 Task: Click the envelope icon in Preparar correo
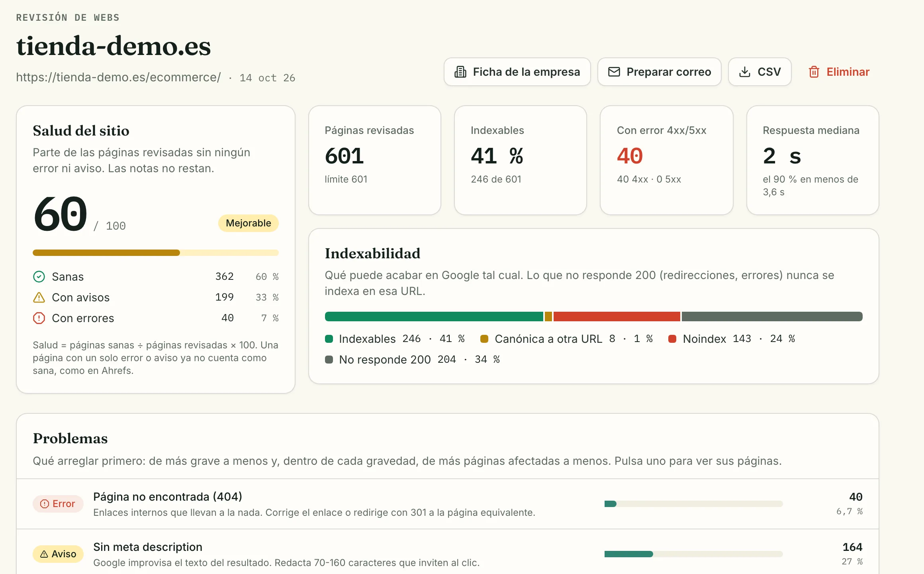(x=614, y=72)
